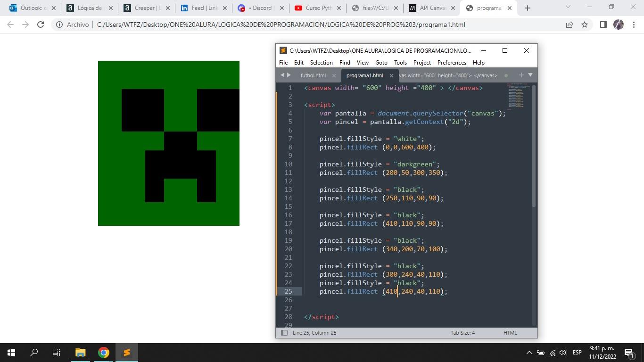Close futbol.html tab in Sublime
The image size is (644, 362).
[x=334, y=75]
